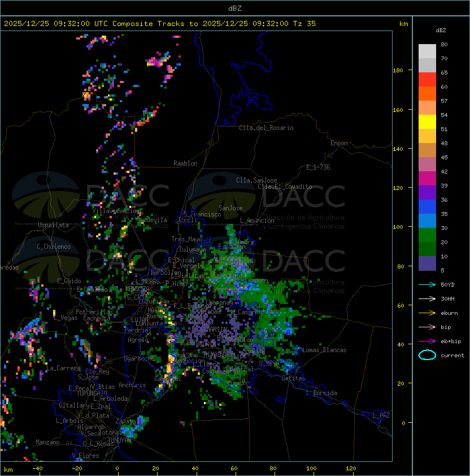Viewport: 470px width, 476px height.
Task: Click the 'Chapanay' map label
Action: [x=219, y=302]
